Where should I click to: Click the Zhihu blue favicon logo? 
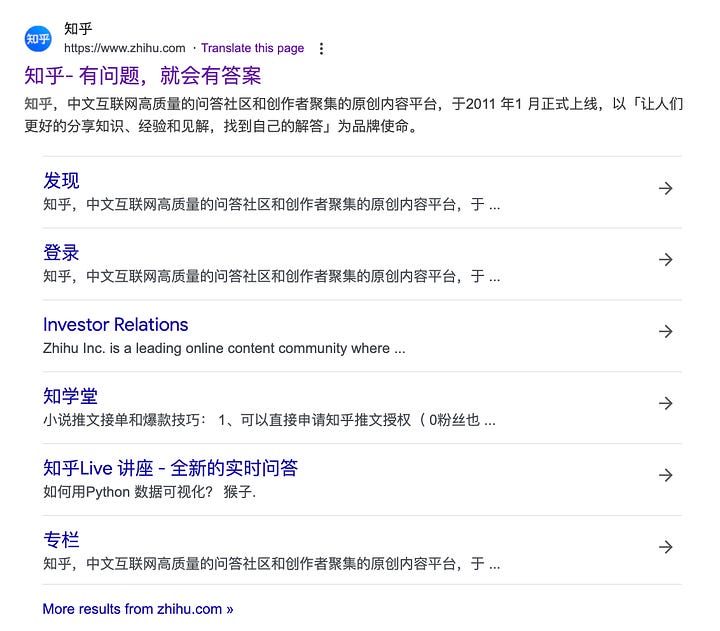(38, 39)
